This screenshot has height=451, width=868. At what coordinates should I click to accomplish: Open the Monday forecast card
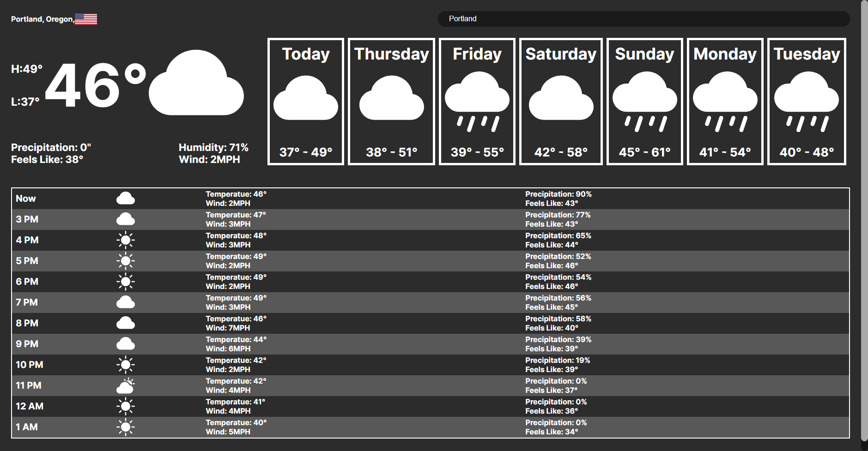point(725,102)
